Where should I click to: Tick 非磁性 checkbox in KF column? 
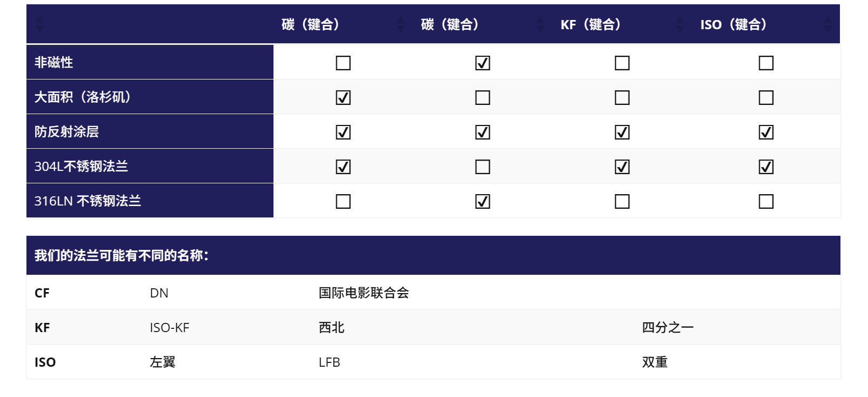point(622,63)
